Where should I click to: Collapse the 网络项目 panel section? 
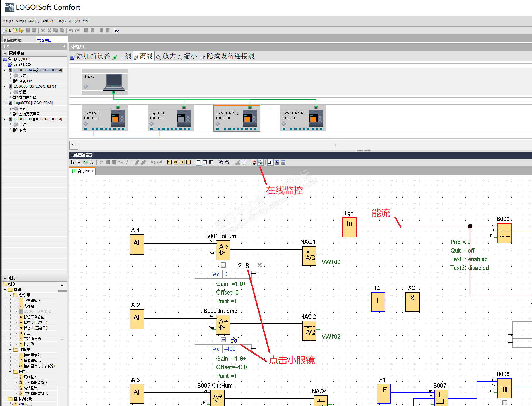5,53
